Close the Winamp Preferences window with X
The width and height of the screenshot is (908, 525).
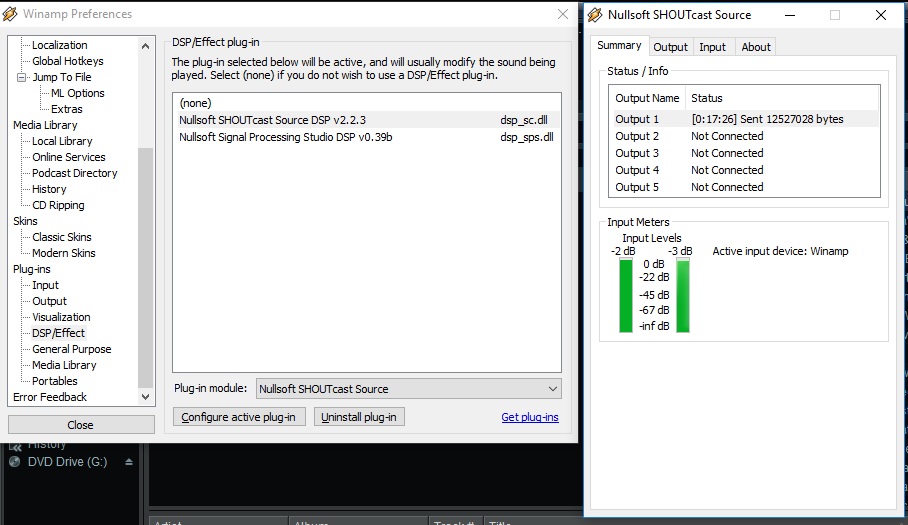click(563, 14)
